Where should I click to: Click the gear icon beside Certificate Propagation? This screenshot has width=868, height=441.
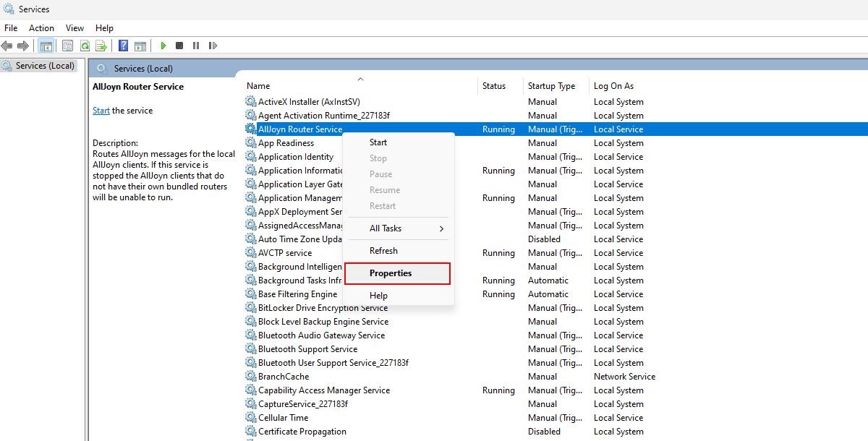coord(251,432)
